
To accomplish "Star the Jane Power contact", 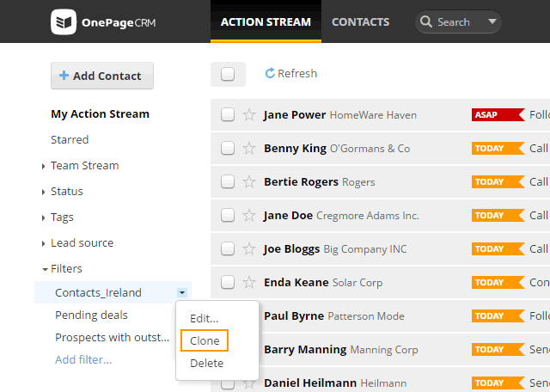I will coord(249,114).
